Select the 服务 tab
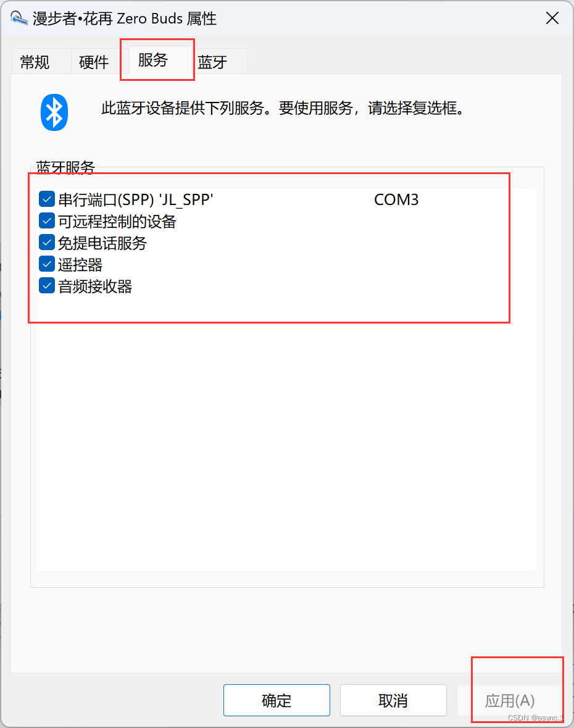Viewport: 574px width, 728px height. click(153, 60)
